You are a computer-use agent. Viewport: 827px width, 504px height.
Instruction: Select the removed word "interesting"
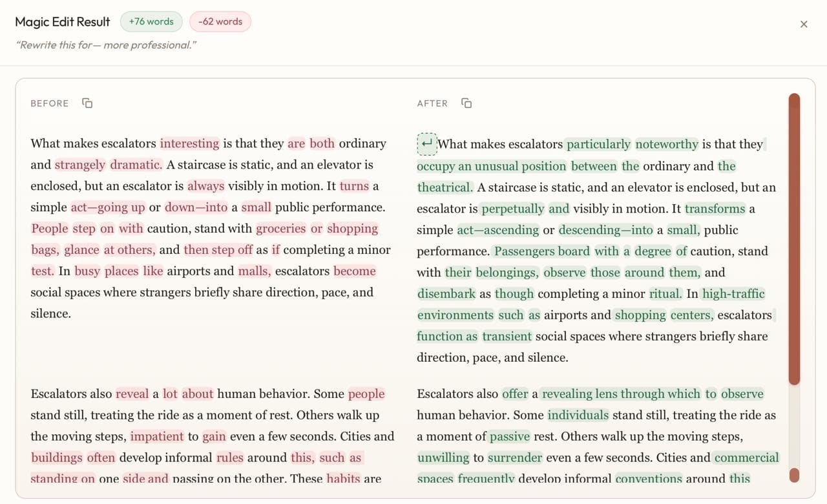click(189, 143)
